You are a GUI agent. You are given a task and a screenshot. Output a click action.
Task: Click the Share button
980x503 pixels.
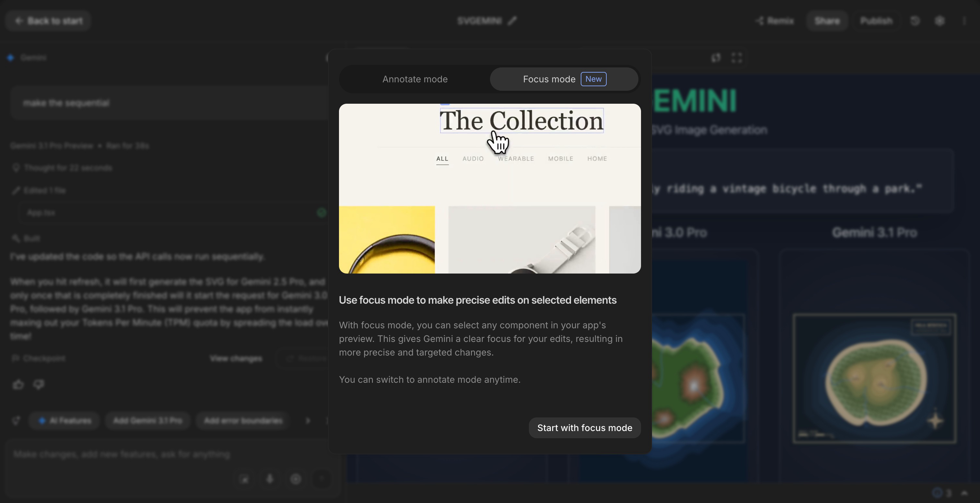827,20
